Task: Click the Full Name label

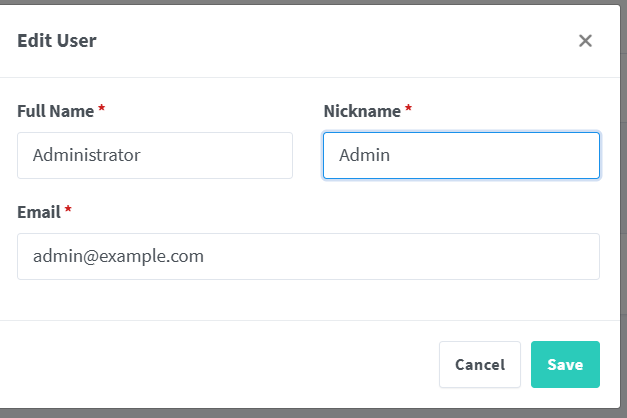Action: point(55,111)
